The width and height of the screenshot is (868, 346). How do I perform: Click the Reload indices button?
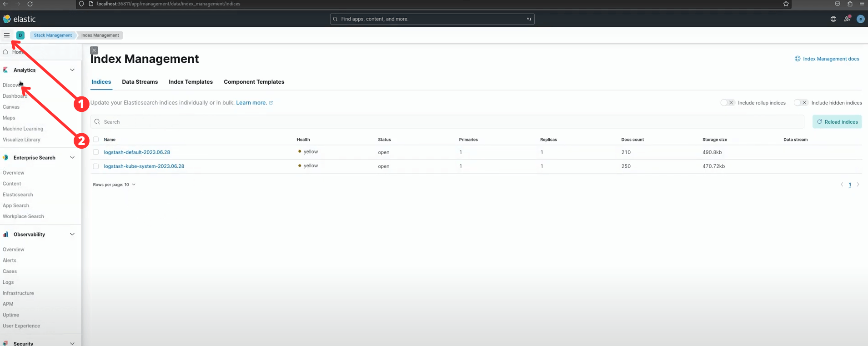point(837,122)
